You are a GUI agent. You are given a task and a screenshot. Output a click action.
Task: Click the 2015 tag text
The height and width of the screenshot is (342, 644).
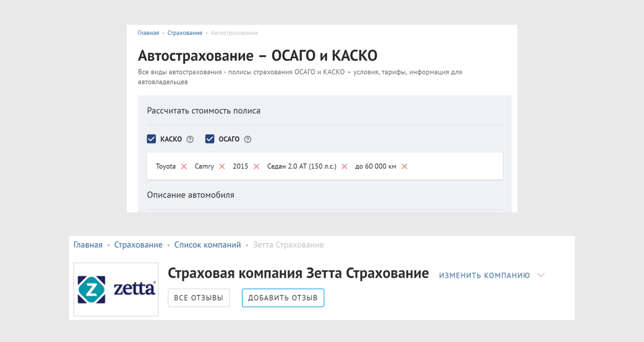pyautogui.click(x=240, y=166)
